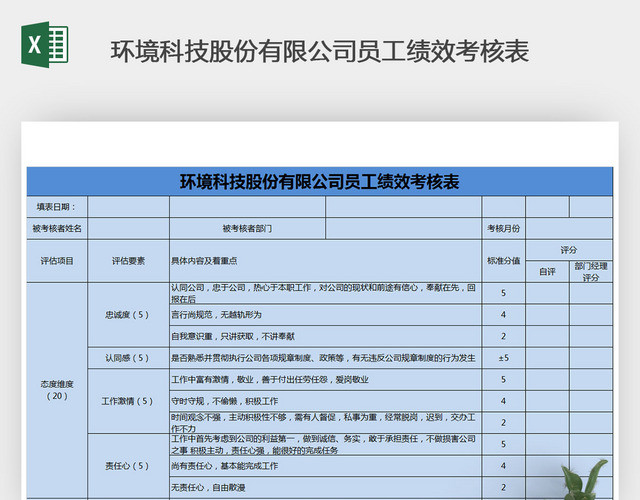Select the blue table title banner
The width and height of the screenshot is (640, 500).
click(320, 182)
